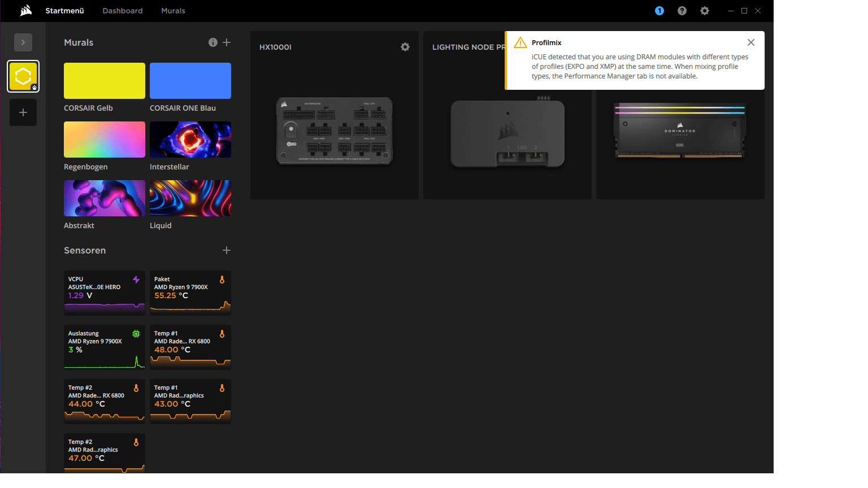Image resolution: width=868 pixels, height=488 pixels.
Task: Open the VCPU voltage sensor card
Action: [x=105, y=293]
